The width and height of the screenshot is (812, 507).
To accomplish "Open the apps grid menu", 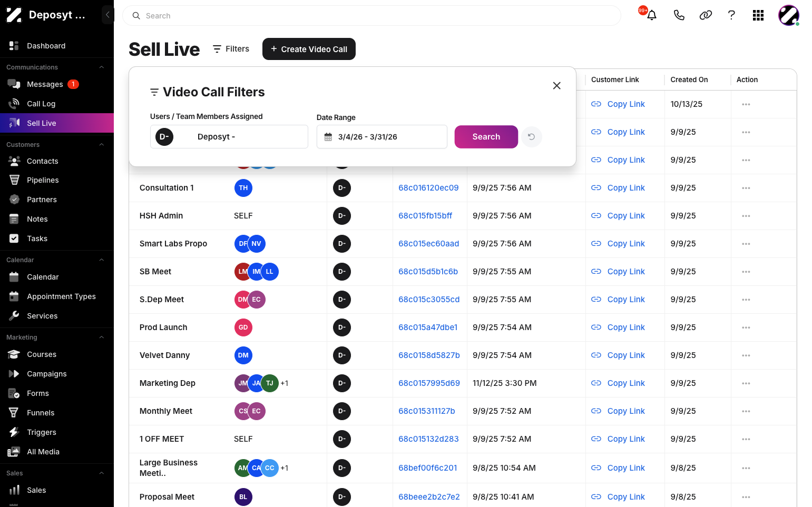I will pyautogui.click(x=758, y=15).
